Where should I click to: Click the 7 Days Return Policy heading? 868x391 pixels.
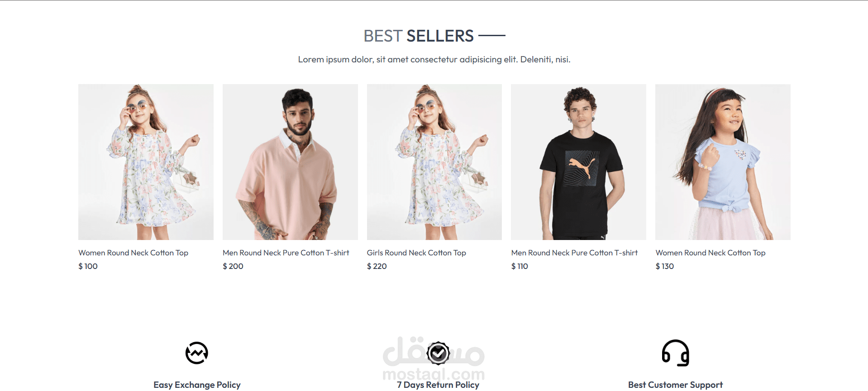coord(438,385)
